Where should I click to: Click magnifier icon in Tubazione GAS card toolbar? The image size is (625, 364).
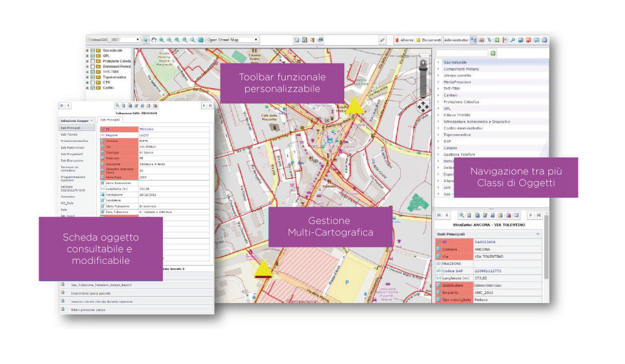[117, 106]
